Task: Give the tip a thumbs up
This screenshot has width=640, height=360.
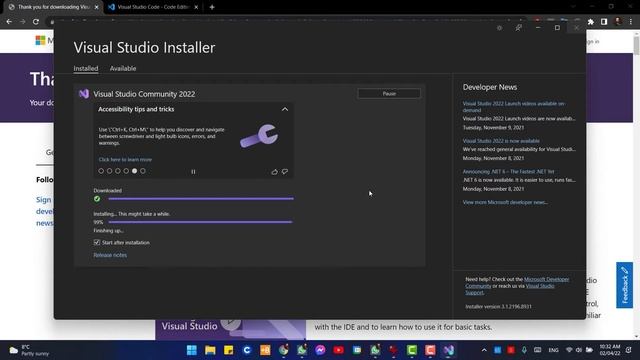Action: click(274, 172)
